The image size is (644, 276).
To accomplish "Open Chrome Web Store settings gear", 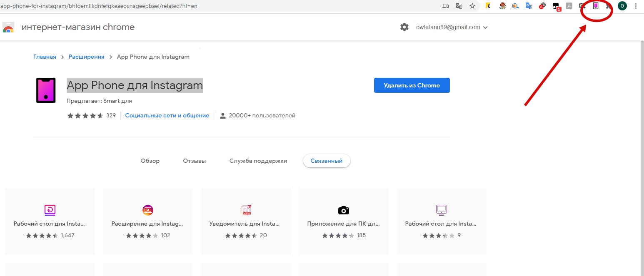I will coord(404,27).
